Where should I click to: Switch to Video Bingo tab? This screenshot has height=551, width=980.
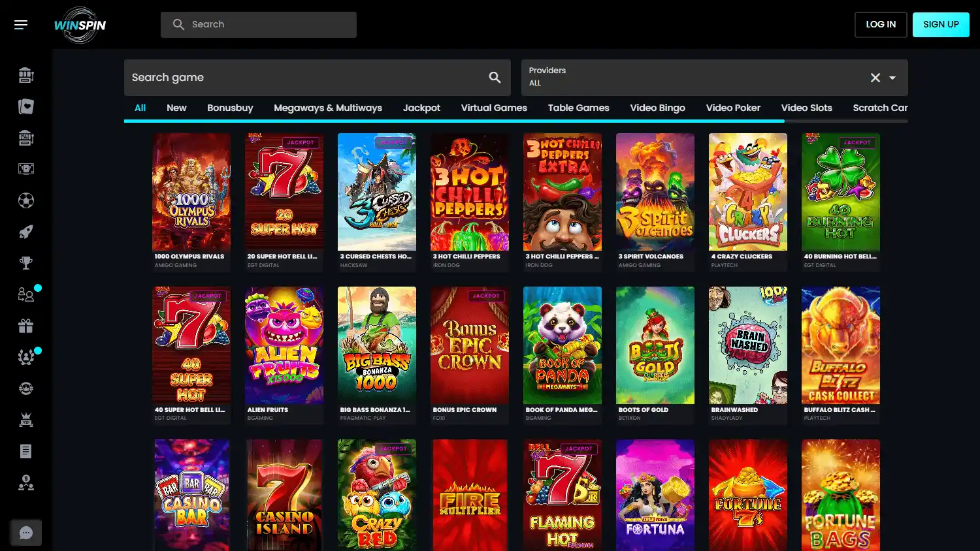coord(657,108)
